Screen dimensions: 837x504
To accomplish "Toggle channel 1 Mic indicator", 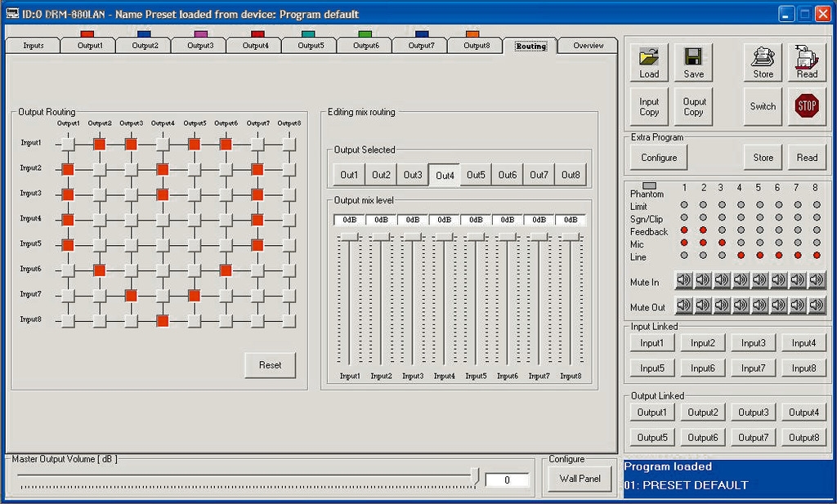I will (x=684, y=243).
